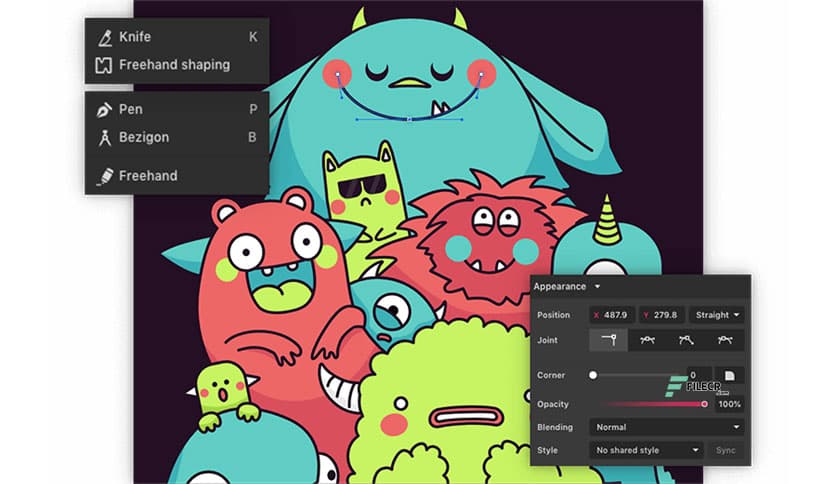The image size is (836, 484).
Task: Select the smile path anchor on right cheek
Action: [481, 75]
